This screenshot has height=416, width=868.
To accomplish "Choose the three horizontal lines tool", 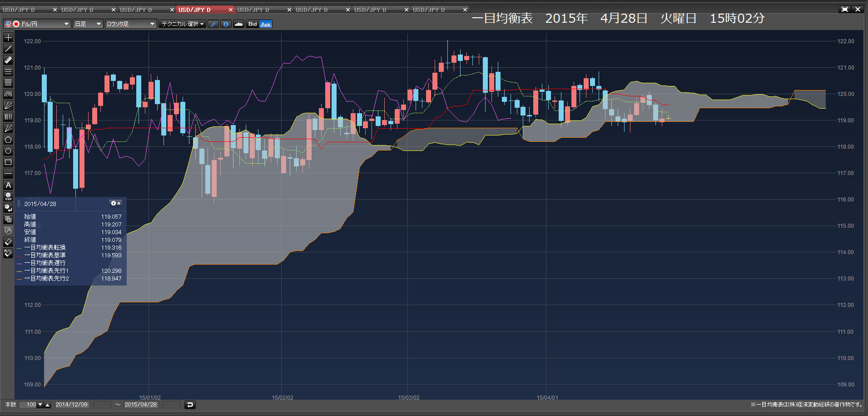I will (8, 71).
